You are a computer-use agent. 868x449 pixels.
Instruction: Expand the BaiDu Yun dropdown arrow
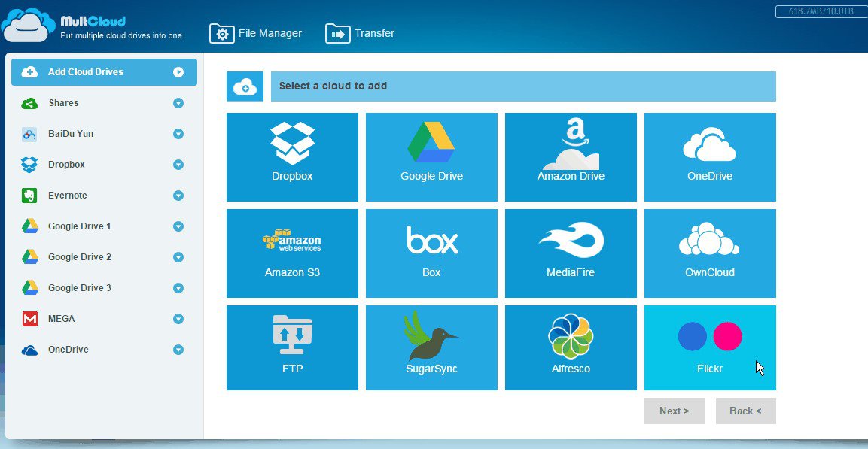pos(178,134)
